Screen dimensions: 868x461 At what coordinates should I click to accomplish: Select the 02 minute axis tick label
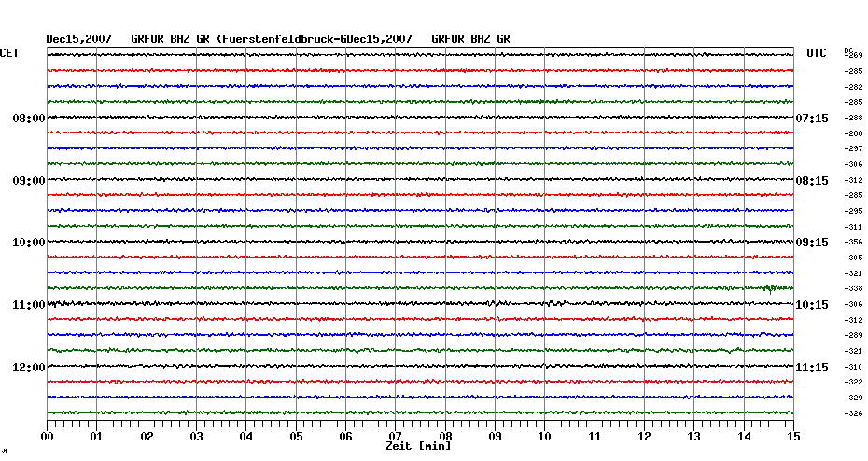[147, 437]
